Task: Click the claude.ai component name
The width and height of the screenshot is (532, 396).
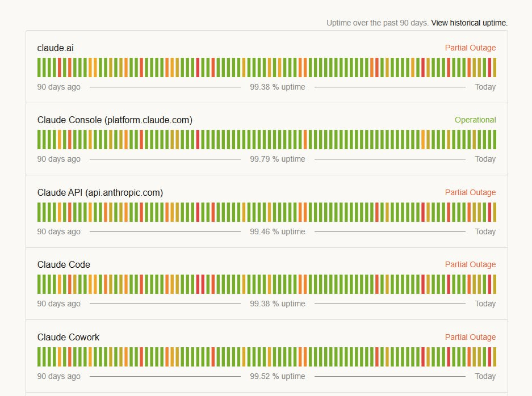Action: 55,48
